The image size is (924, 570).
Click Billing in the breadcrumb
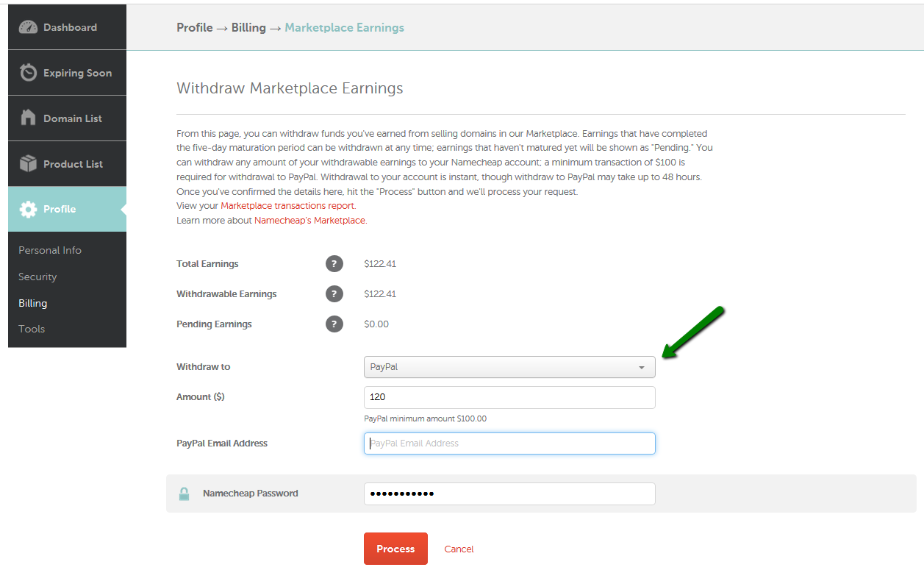tap(248, 28)
